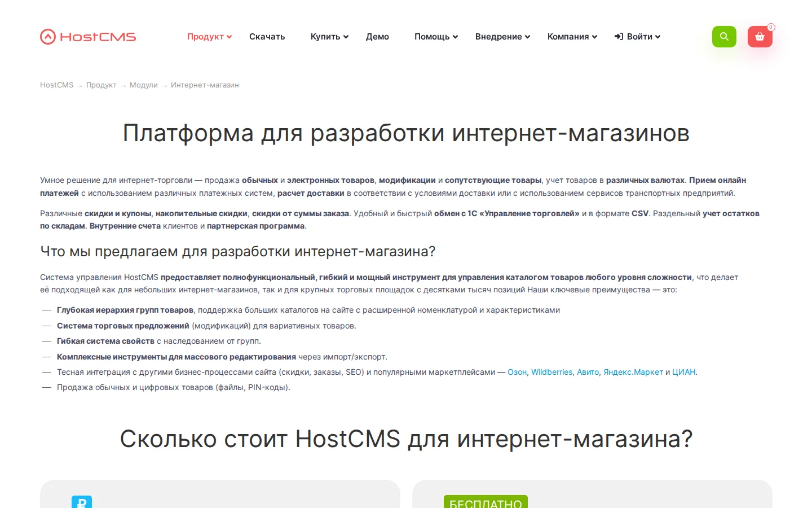Click the HostCMS logo
Viewport: 812px width, 508px height.
coord(88,37)
